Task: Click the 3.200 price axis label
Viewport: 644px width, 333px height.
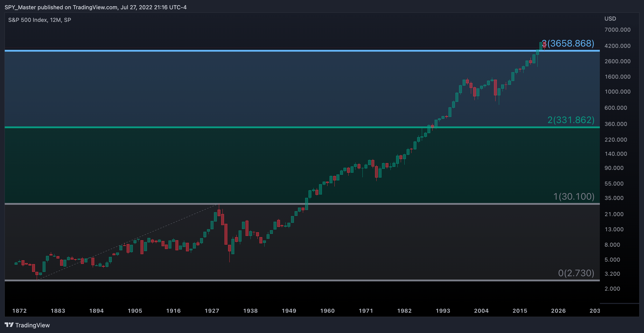Action: (x=612, y=274)
